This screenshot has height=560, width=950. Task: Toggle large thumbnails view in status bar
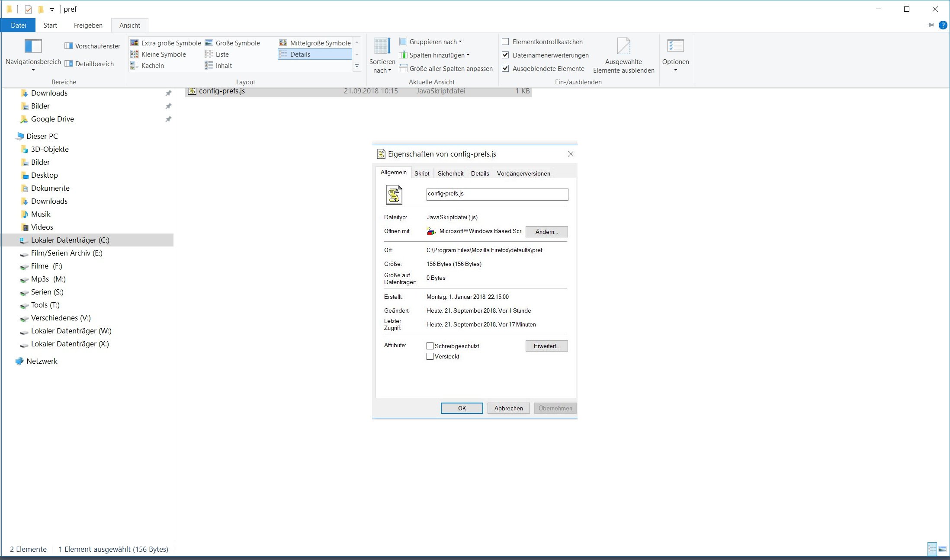click(942, 549)
